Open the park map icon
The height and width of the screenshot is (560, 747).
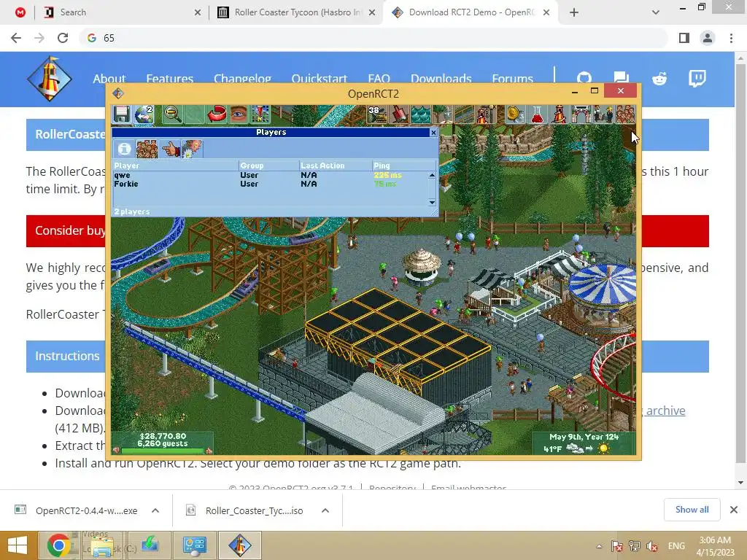point(260,114)
